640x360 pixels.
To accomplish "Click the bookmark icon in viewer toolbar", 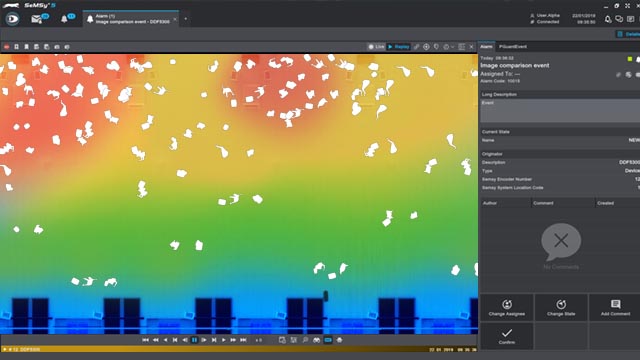I will pos(27,47).
